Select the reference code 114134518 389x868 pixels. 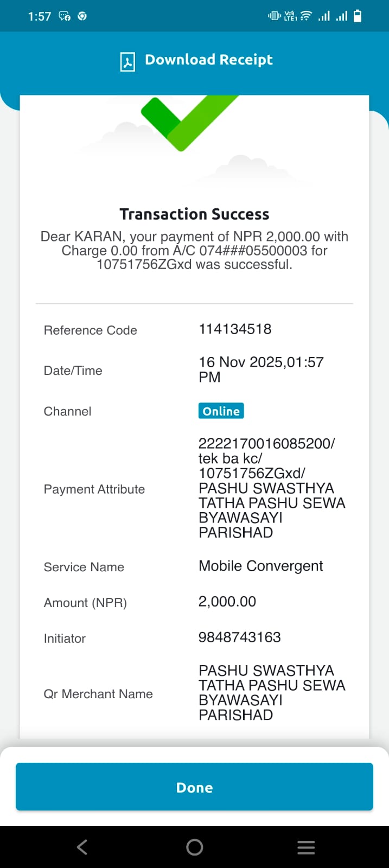click(x=235, y=329)
